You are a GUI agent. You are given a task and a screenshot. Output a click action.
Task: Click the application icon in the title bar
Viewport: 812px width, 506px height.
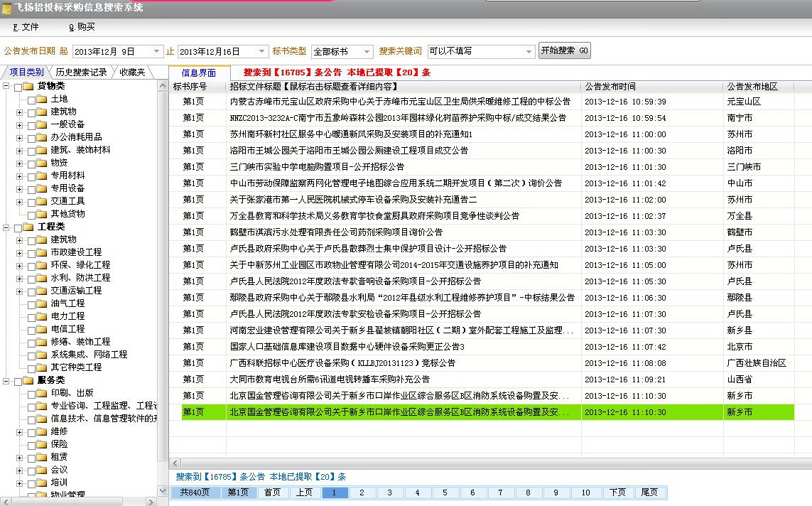click(x=6, y=8)
